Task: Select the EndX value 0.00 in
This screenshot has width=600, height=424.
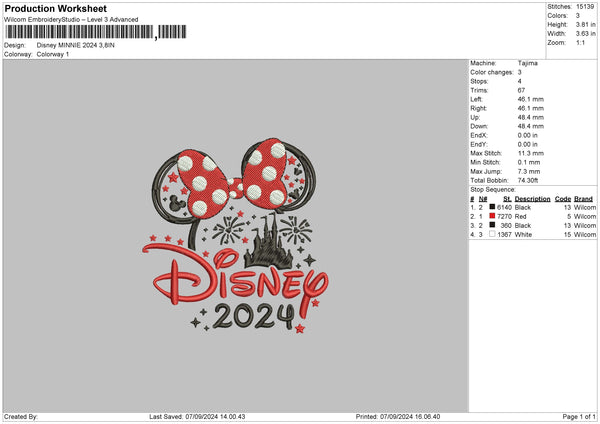Action: [528, 135]
